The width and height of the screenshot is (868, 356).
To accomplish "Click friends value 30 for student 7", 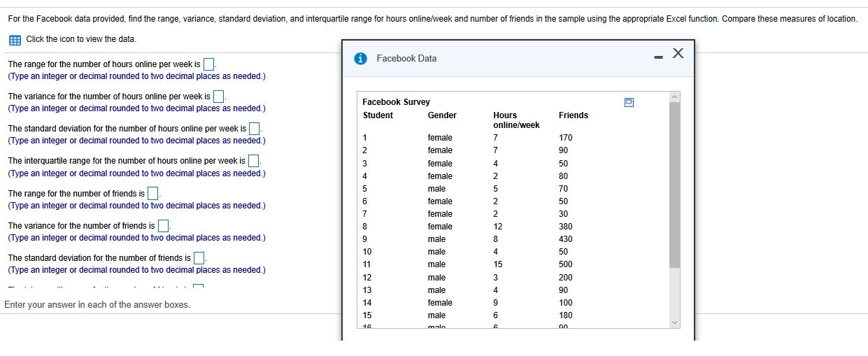I will pyautogui.click(x=564, y=214).
